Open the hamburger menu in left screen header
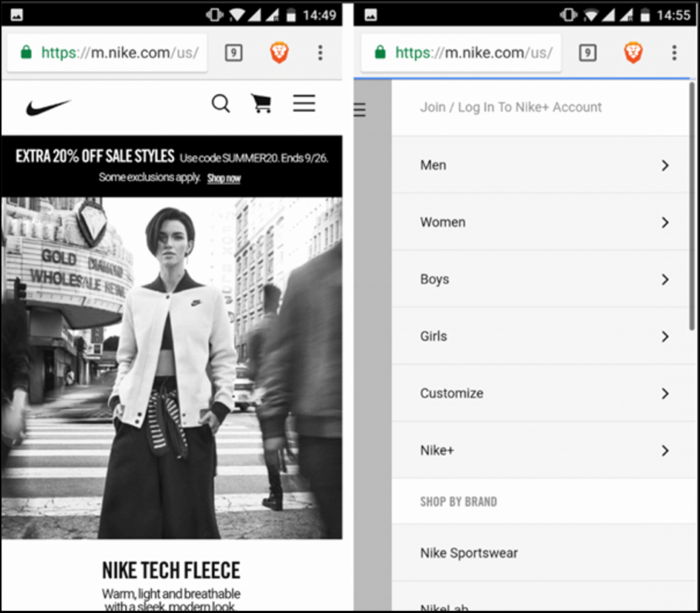Image resolution: width=700 pixels, height=613 pixels. pos(304,103)
